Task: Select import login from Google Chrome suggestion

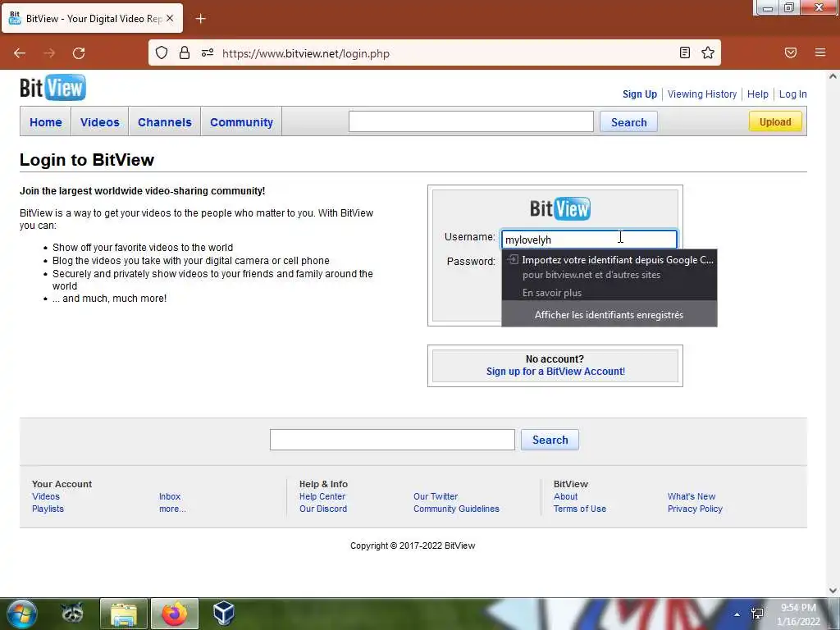Action: coord(609,267)
